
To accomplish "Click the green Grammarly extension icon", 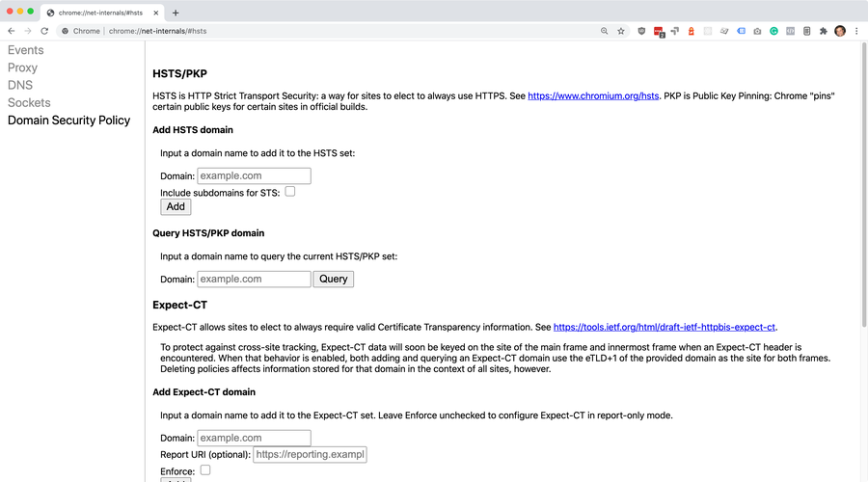I will pos(773,31).
